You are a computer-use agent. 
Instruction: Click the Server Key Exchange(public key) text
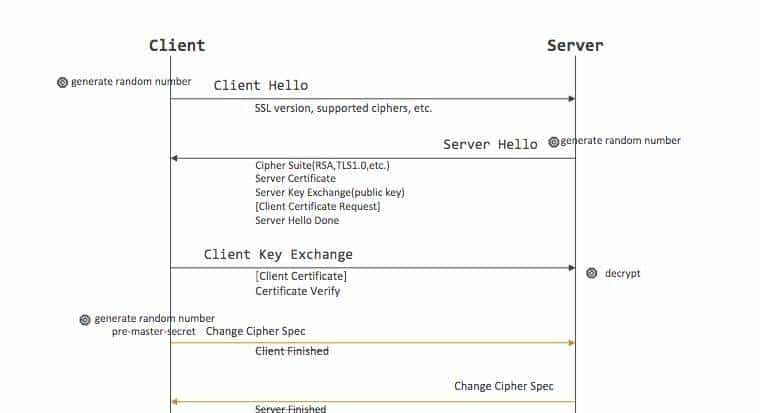[329, 193]
